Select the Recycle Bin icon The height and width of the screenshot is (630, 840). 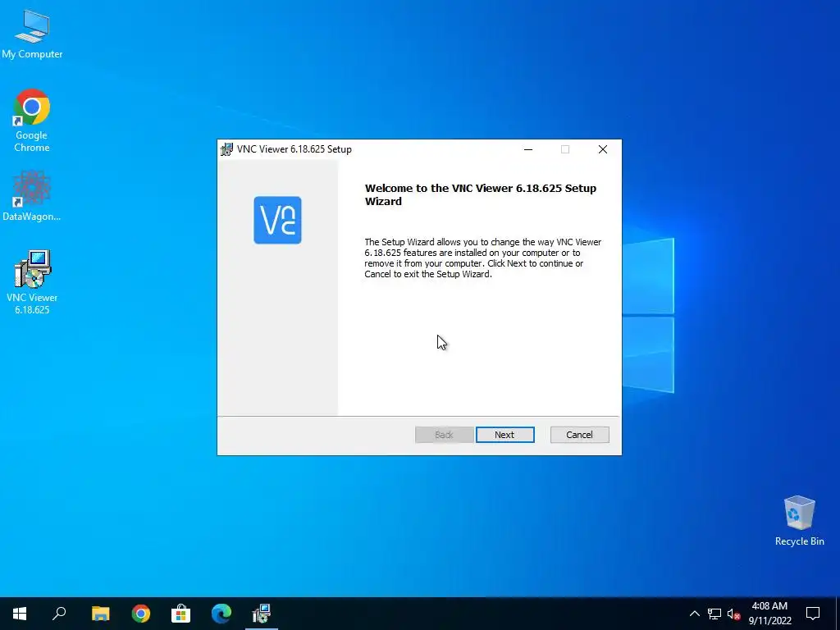pyautogui.click(x=799, y=521)
